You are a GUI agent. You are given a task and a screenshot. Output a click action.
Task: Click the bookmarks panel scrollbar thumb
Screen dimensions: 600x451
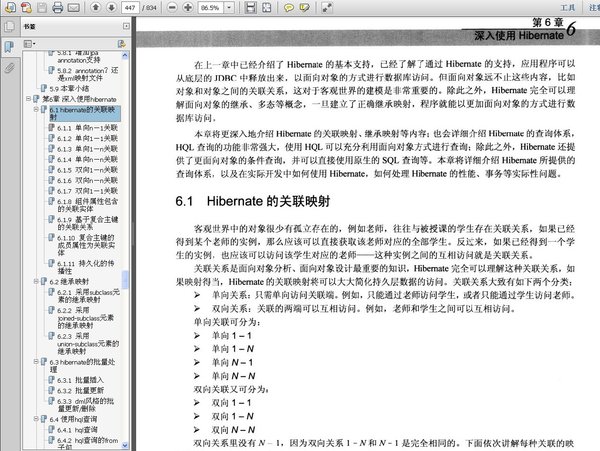(125, 279)
